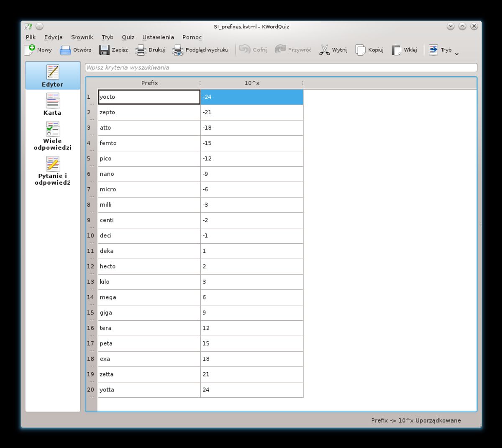This screenshot has width=502, height=448.
Task: Switch to Edytor view in sidebar
Action: pyautogui.click(x=53, y=76)
